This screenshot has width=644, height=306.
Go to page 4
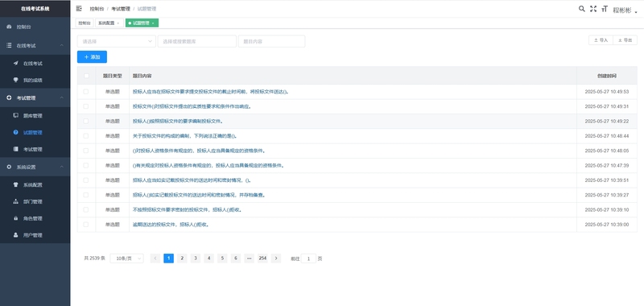pyautogui.click(x=209, y=258)
